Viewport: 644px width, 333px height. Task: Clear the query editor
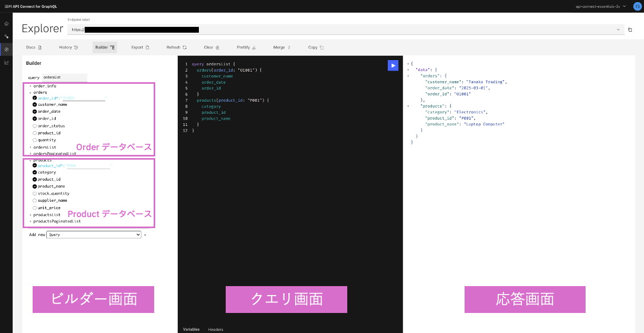point(212,47)
